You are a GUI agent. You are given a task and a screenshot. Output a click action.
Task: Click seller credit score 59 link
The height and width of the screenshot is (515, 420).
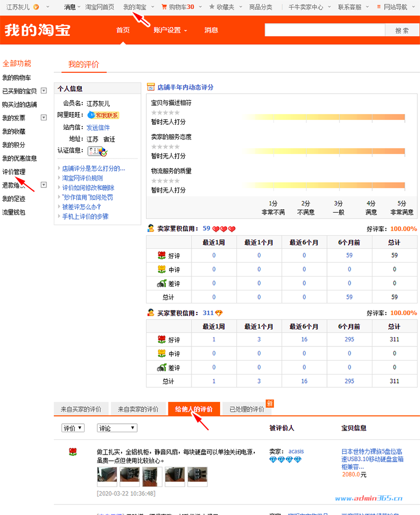click(x=207, y=228)
